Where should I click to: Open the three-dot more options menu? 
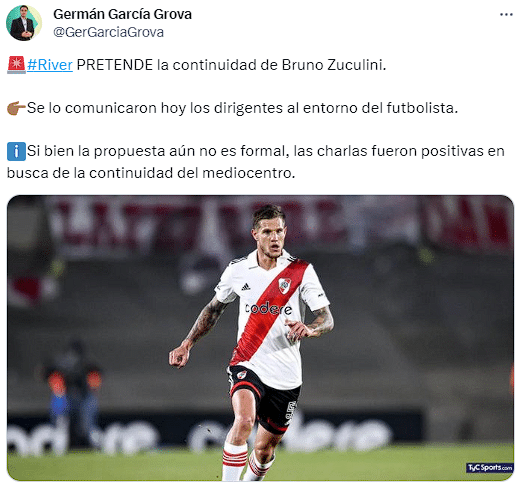point(506,14)
